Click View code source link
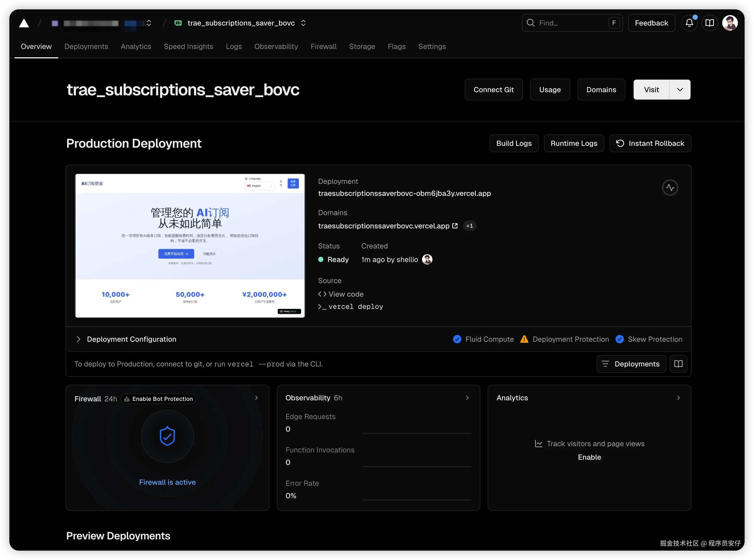754x560 pixels. (x=345, y=294)
